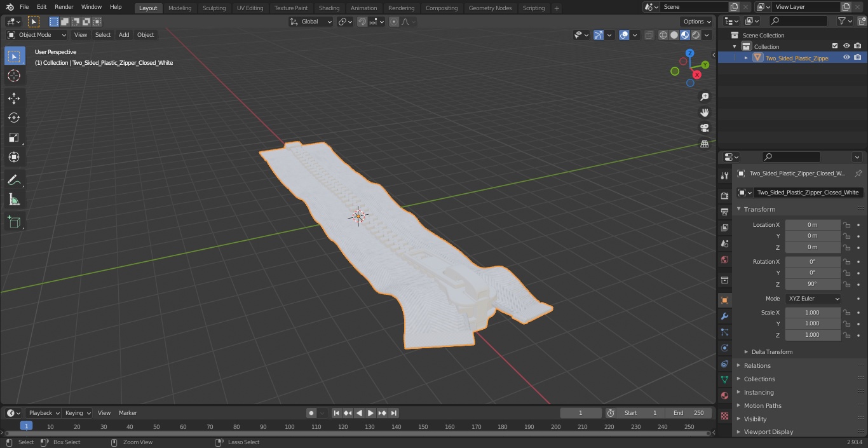868x448 pixels.
Task: Jump to the start frame button
Action: pos(336,413)
